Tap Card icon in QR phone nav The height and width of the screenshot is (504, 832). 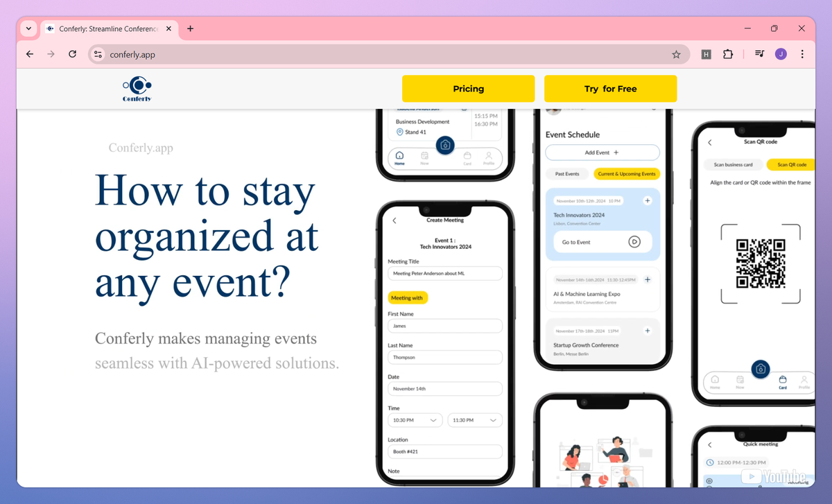click(783, 383)
